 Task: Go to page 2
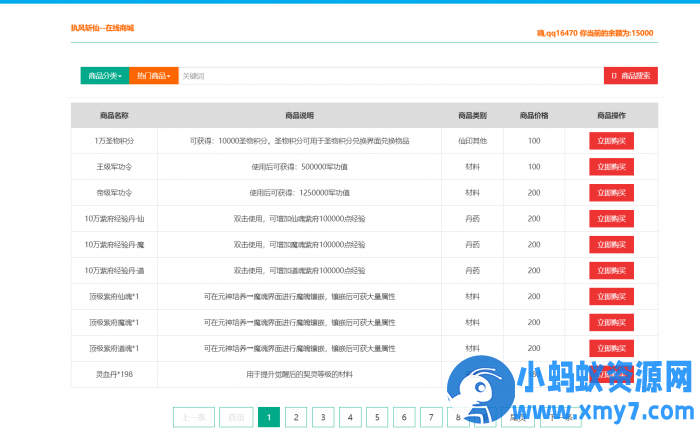pyautogui.click(x=295, y=417)
